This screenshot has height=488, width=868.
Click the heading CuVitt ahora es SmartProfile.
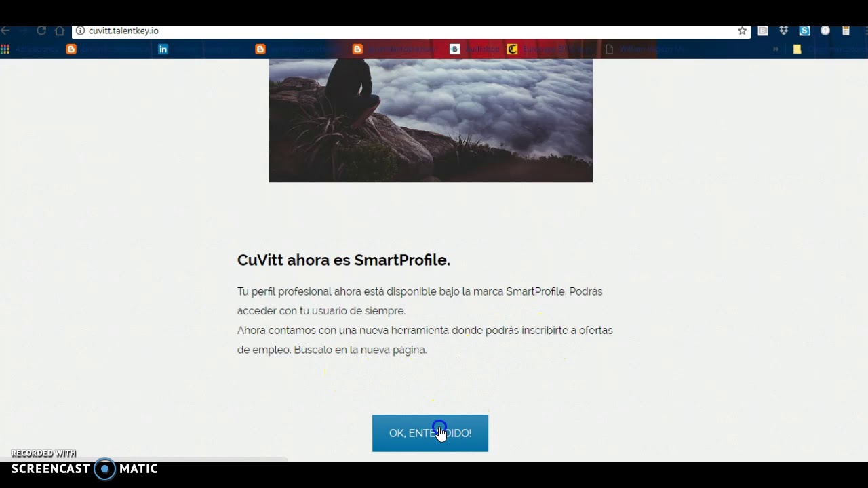343,260
